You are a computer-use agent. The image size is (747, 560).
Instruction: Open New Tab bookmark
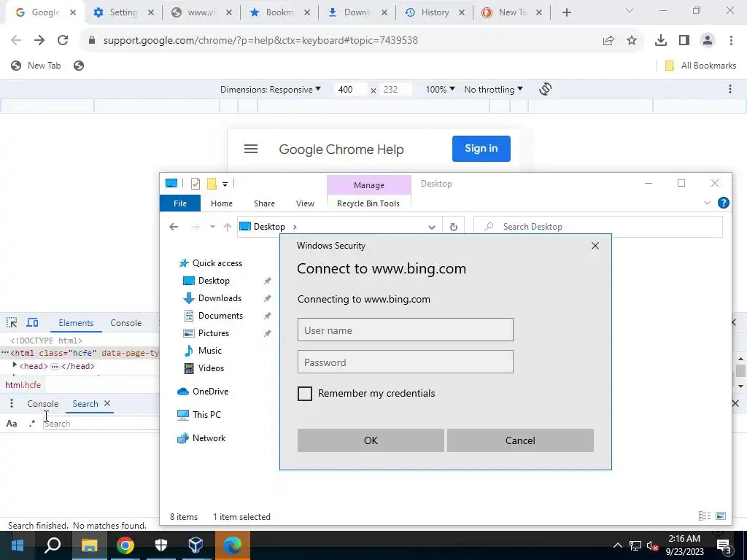pyautogui.click(x=36, y=66)
